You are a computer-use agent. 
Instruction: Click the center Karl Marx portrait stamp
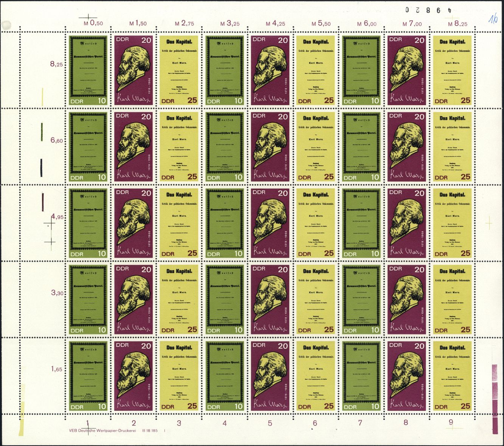coord(270,223)
